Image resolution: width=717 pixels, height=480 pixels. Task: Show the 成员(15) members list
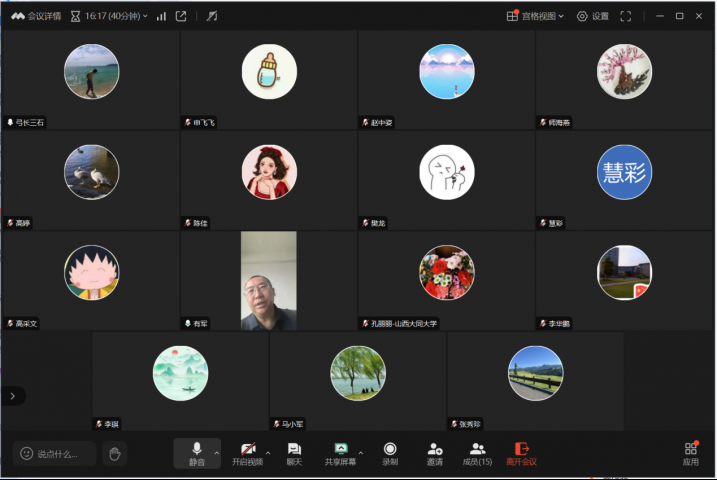coord(477,453)
